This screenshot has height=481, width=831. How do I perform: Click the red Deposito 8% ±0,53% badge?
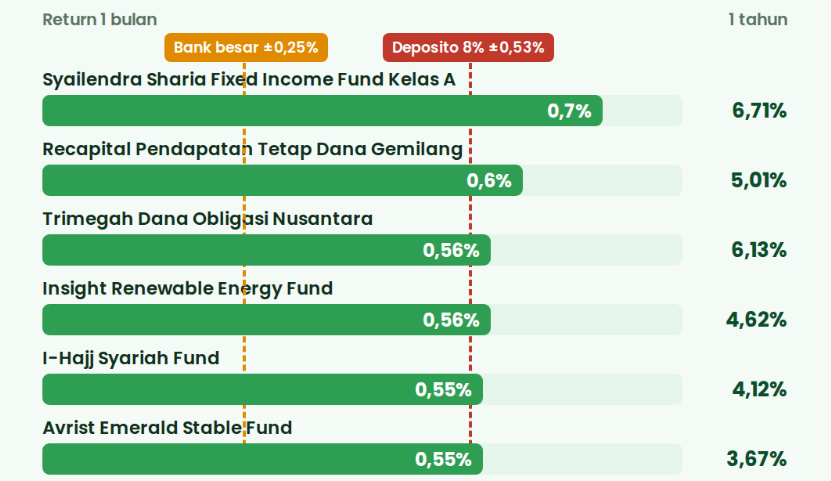[468, 48]
